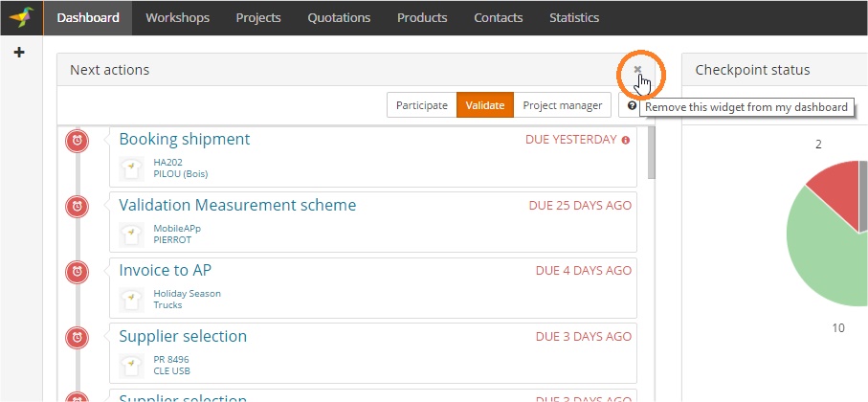This screenshot has width=868, height=402.
Task: Open the Workshops menu tab
Action: 177,17
